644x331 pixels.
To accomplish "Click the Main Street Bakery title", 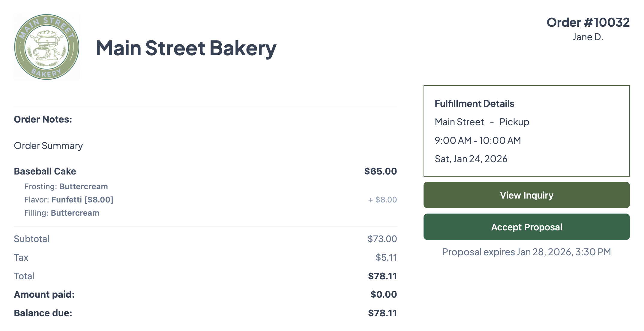I will coord(186,48).
